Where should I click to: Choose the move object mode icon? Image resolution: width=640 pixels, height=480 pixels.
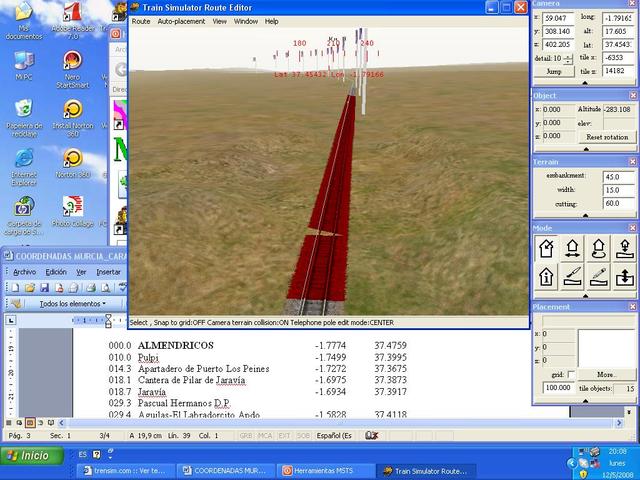[573, 248]
